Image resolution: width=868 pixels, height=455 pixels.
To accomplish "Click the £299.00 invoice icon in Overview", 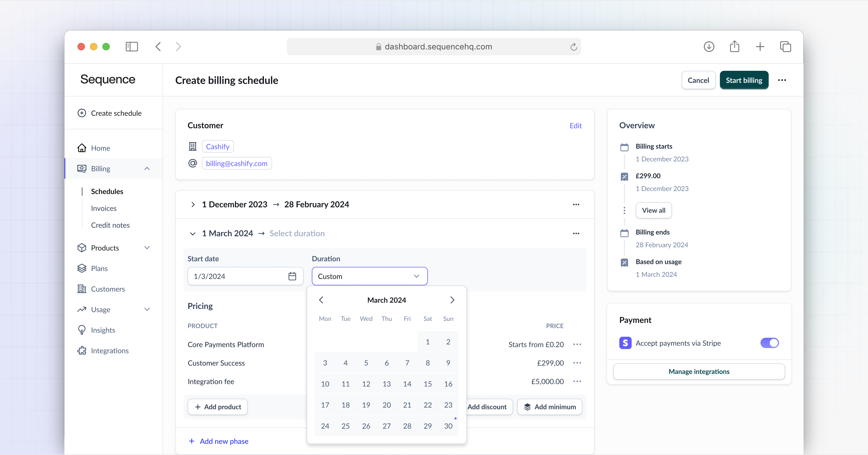I will point(624,177).
